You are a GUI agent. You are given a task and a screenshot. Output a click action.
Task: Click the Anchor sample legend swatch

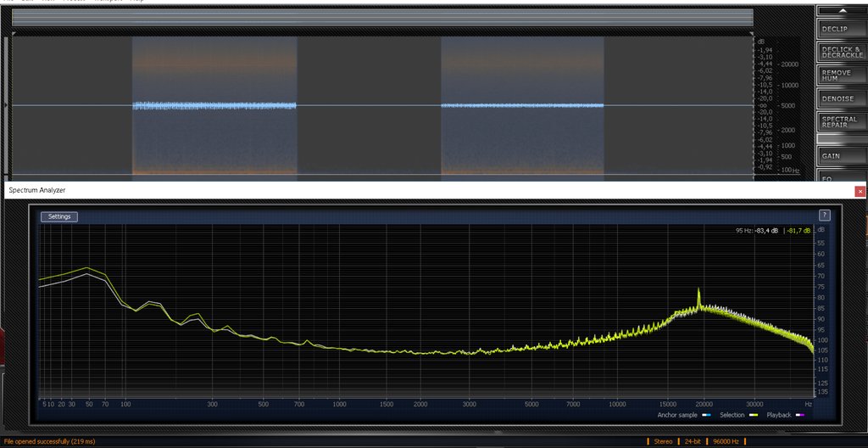(706, 415)
